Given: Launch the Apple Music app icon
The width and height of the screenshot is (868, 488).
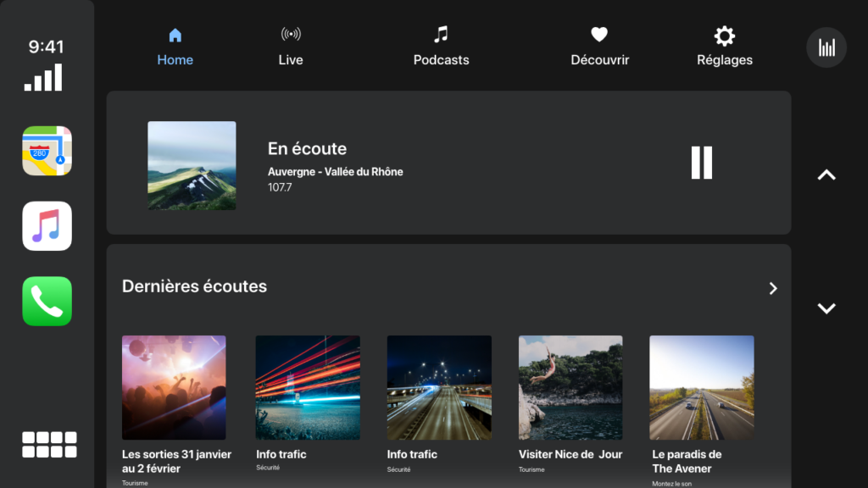Looking at the screenshot, I should point(47,226).
